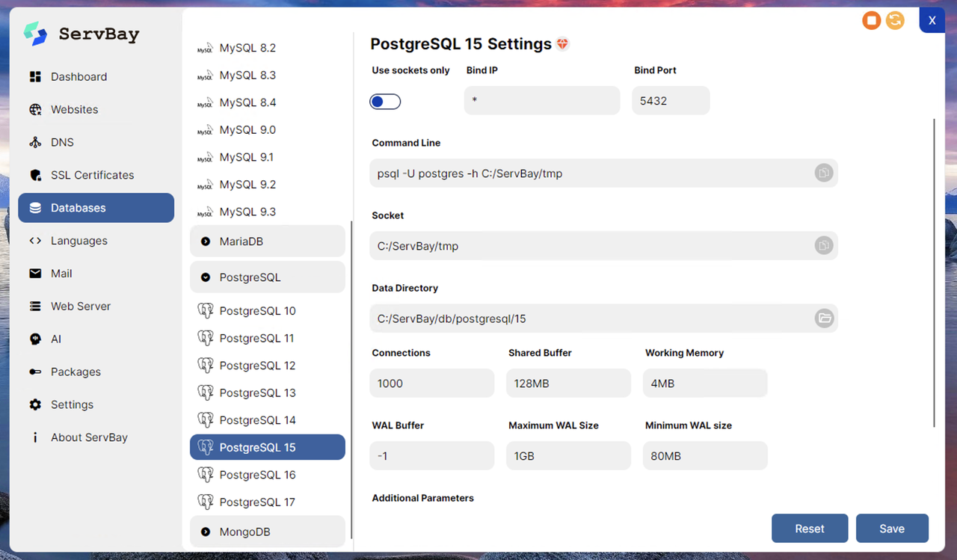Click the settings panel vertical scrollbar
Image resolution: width=957 pixels, height=560 pixels.
click(934, 273)
